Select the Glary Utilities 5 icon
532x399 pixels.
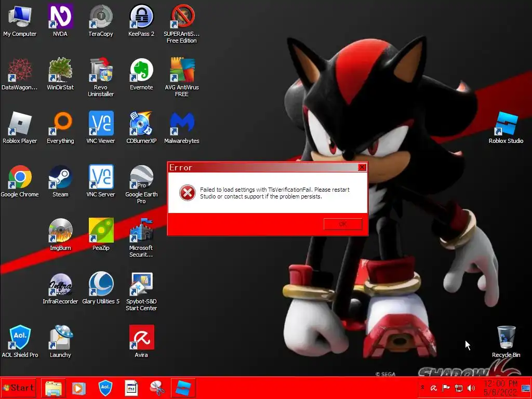point(101,288)
